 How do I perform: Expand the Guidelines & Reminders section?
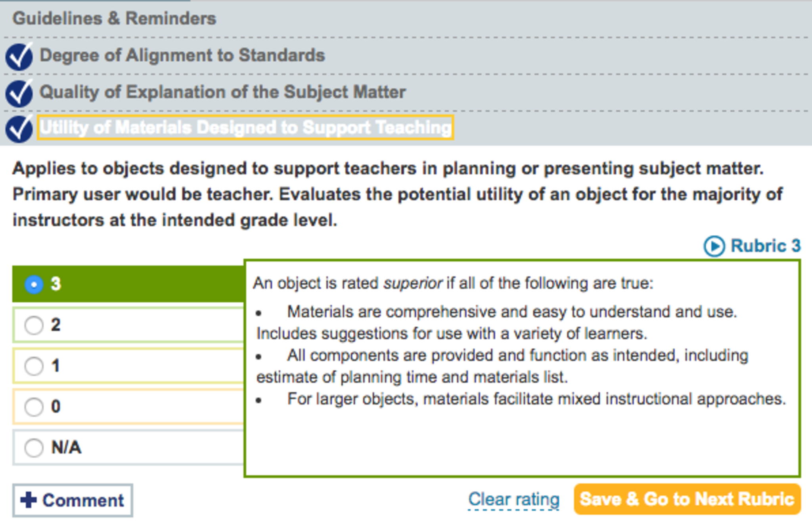pos(114,19)
